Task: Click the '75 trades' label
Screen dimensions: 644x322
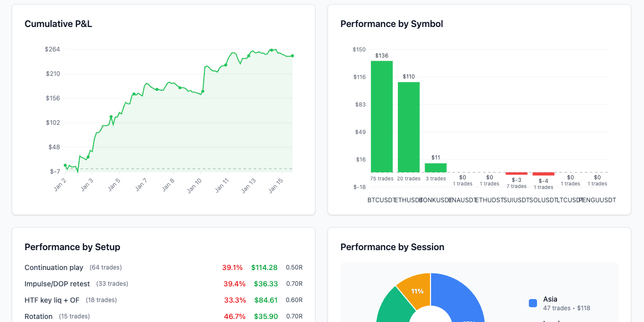Action: coord(382,179)
